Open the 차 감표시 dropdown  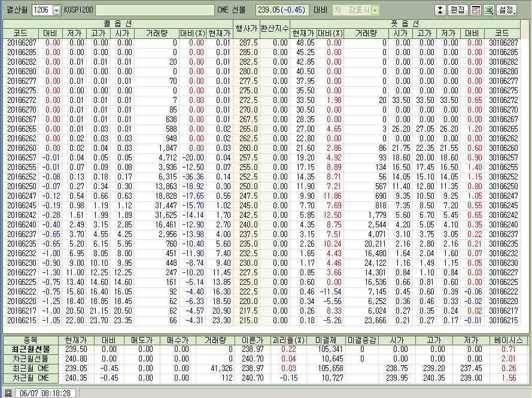[375, 10]
